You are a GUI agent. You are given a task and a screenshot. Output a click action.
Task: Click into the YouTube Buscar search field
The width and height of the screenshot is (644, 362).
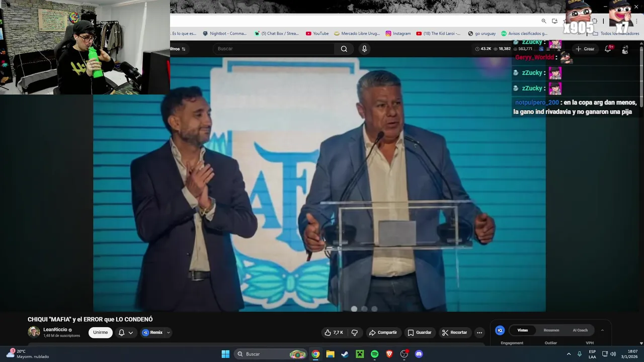pos(274,49)
